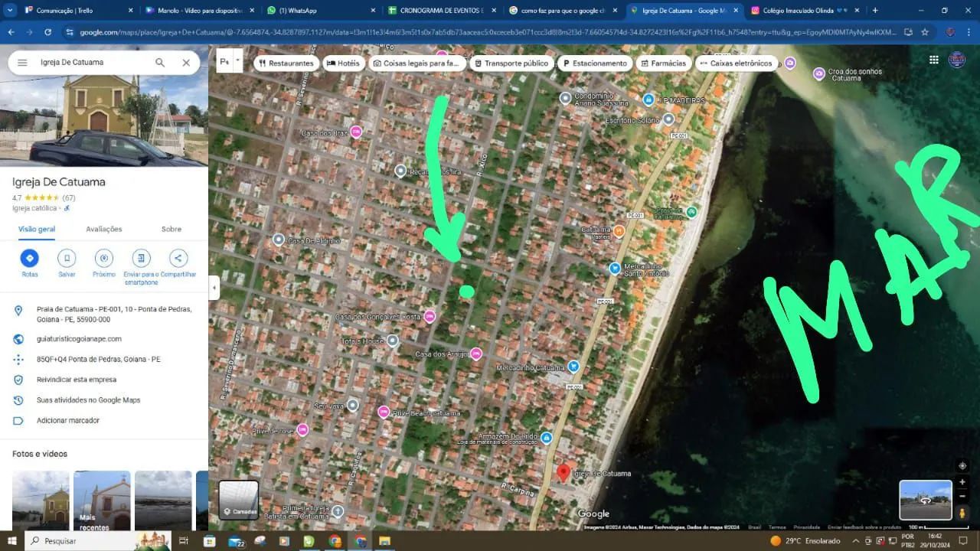Switch to the Comunicação Trello browser tab

click(x=74, y=11)
